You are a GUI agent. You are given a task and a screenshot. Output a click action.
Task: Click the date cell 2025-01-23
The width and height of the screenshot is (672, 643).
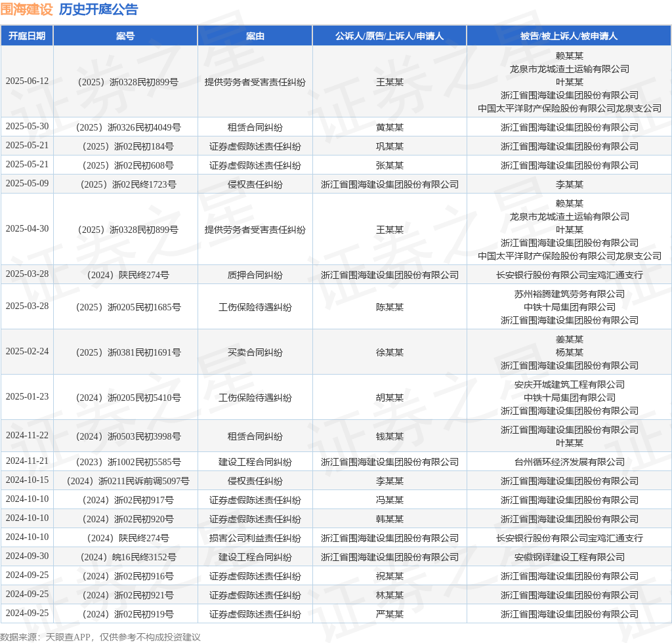(x=27, y=397)
